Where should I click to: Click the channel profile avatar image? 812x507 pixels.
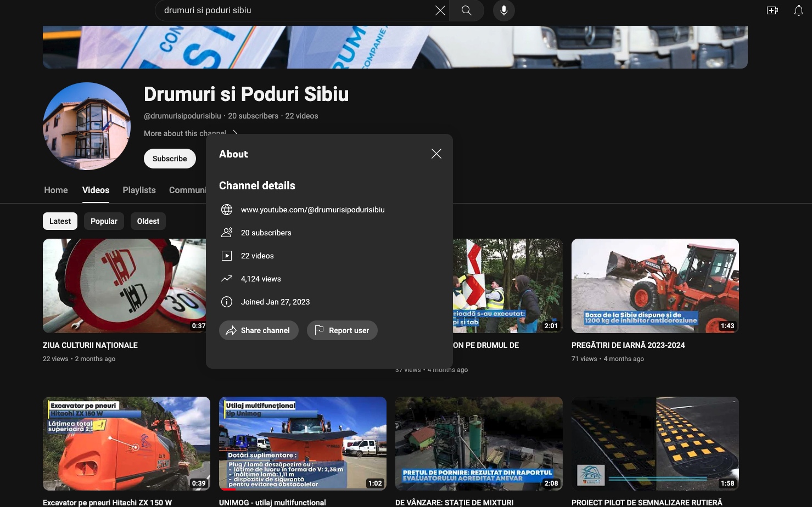[x=87, y=126]
